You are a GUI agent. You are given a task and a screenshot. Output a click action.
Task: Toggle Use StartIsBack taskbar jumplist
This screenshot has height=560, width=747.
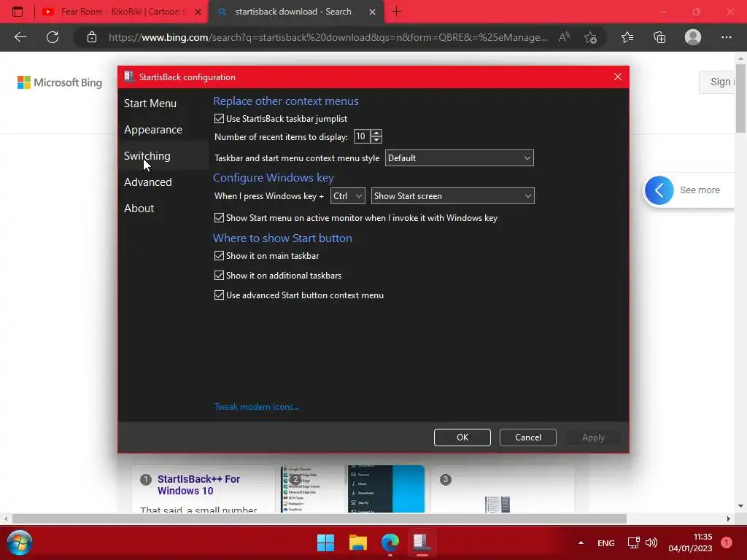click(219, 119)
